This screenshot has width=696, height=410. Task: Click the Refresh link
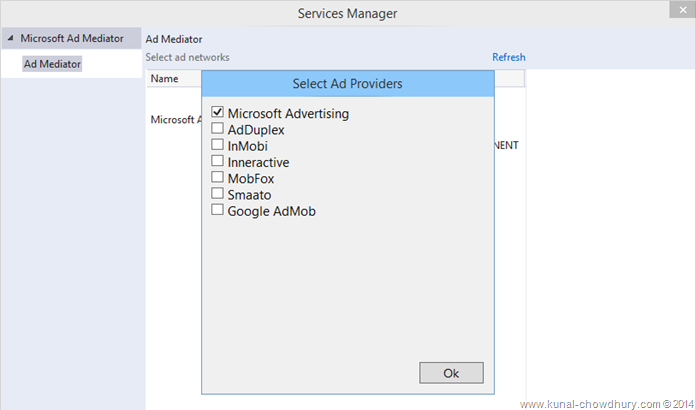click(508, 57)
